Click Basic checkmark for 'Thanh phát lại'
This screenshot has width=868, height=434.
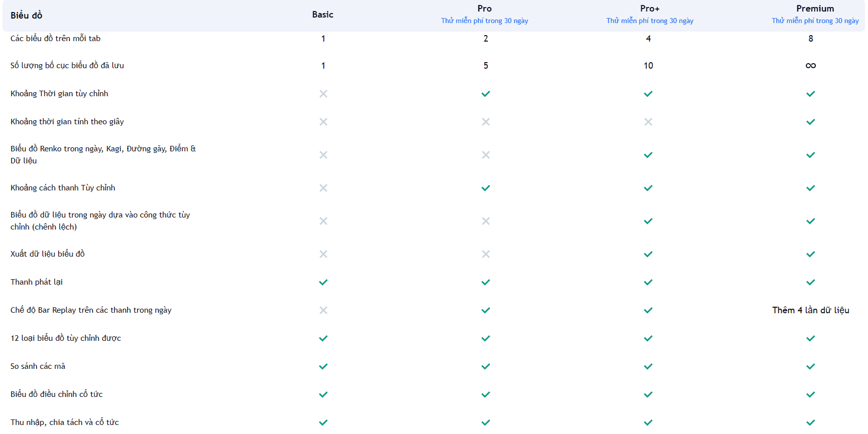click(x=323, y=282)
